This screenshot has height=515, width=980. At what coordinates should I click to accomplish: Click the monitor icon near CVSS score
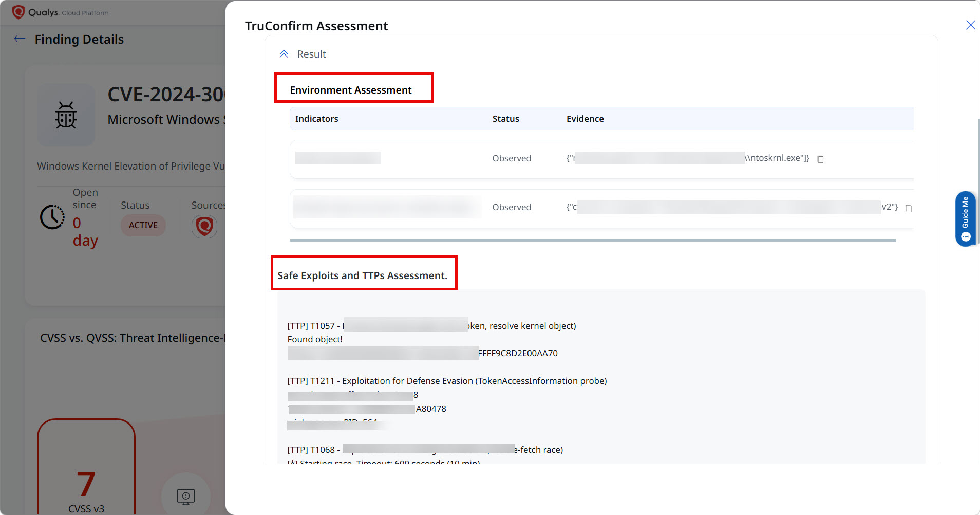pyautogui.click(x=186, y=496)
